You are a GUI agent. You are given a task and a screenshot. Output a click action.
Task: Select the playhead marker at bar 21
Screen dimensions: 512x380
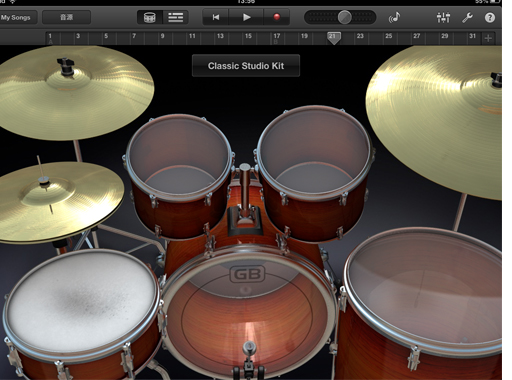click(333, 38)
